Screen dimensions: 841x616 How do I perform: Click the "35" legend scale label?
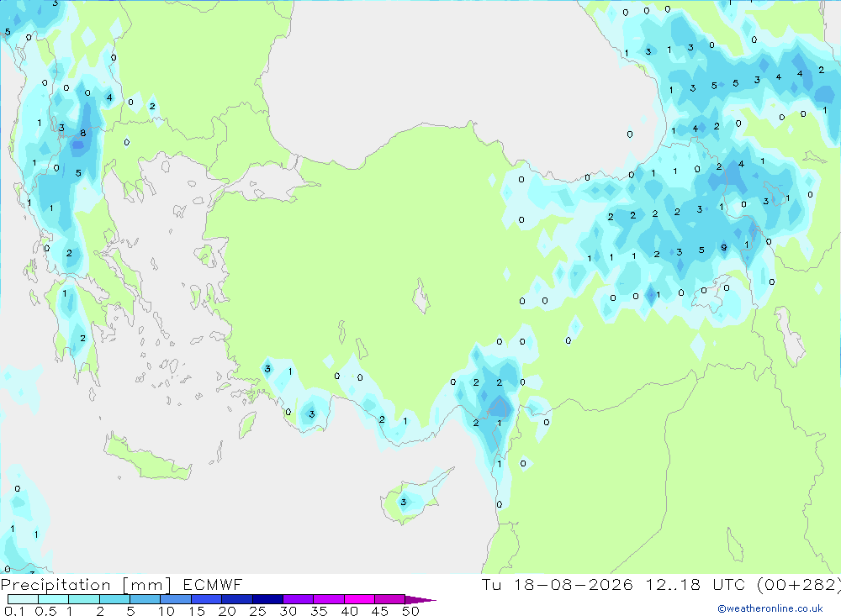[x=319, y=611]
